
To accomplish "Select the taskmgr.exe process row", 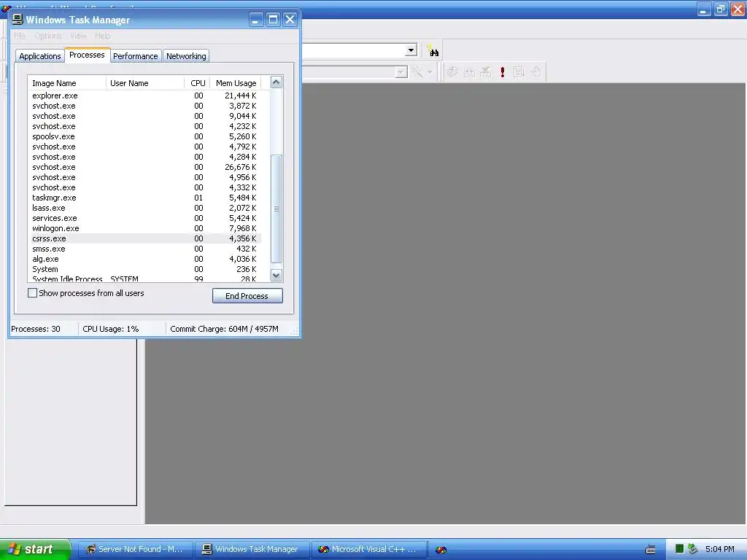I will [144, 198].
